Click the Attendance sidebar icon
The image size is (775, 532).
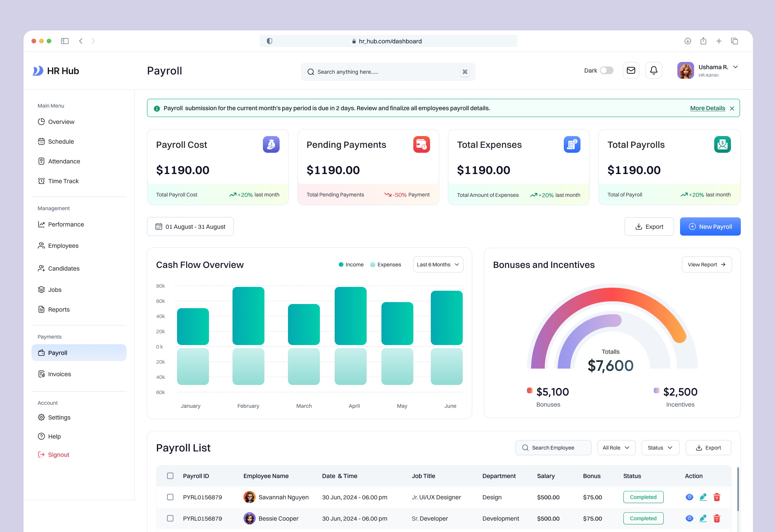[42, 161]
